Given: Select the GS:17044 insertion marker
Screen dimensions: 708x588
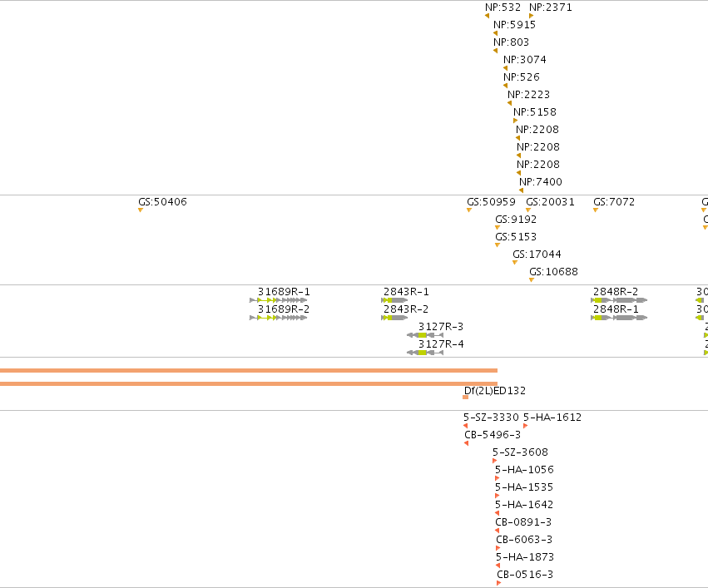Looking at the screenshot, I should (515, 262).
